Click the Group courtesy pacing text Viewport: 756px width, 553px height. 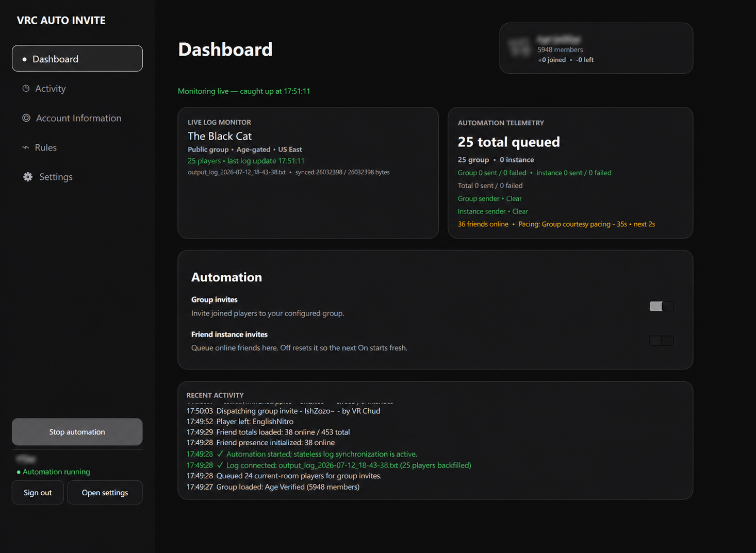pos(587,224)
